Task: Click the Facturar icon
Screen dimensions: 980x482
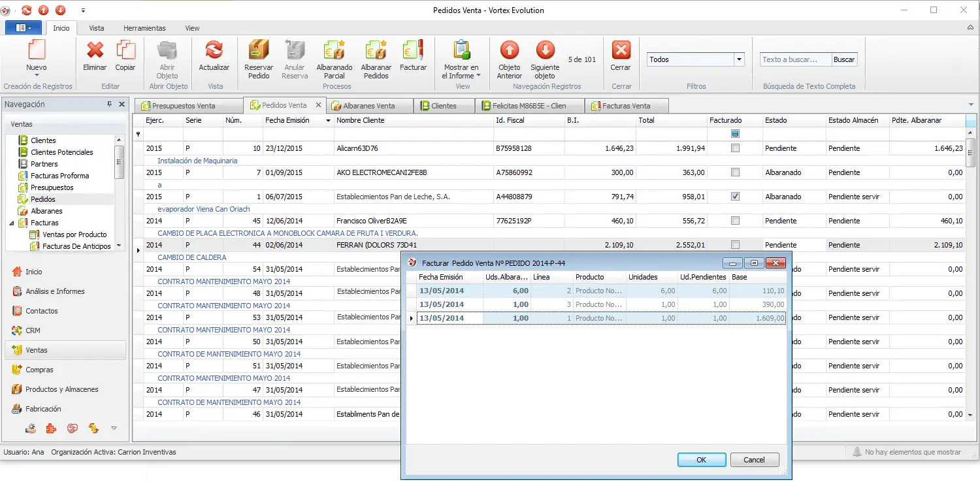Action: [x=413, y=50]
